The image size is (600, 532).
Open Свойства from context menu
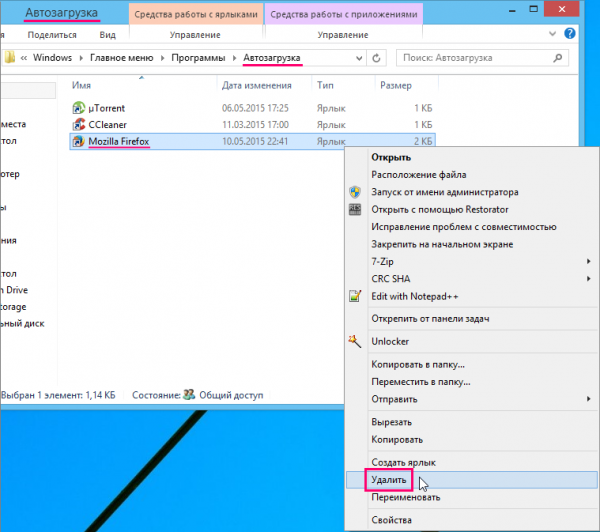point(391,520)
